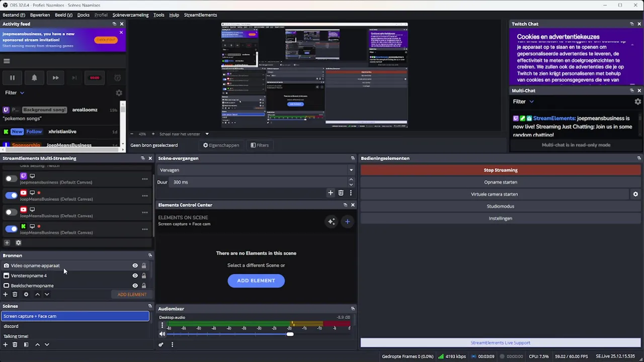Unlock the Vensteropname 4 source
Image resolution: width=644 pixels, height=362 pixels.
click(144, 276)
